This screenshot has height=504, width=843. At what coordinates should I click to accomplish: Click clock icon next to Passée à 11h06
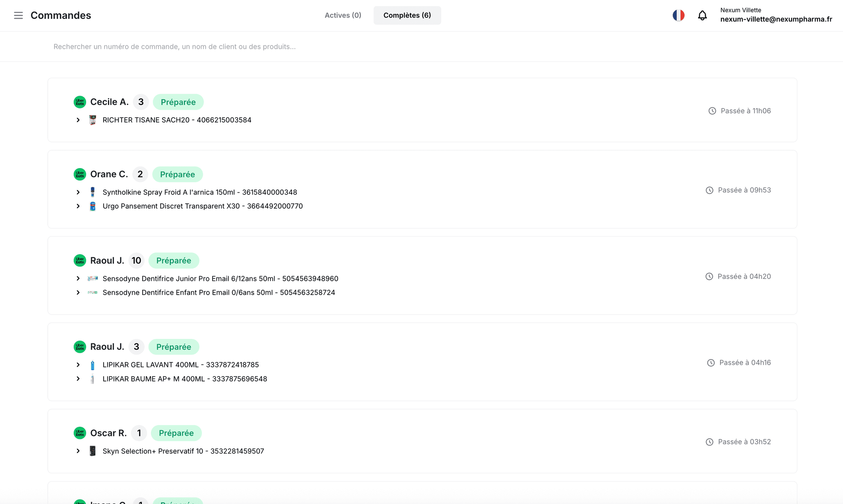pos(712,111)
